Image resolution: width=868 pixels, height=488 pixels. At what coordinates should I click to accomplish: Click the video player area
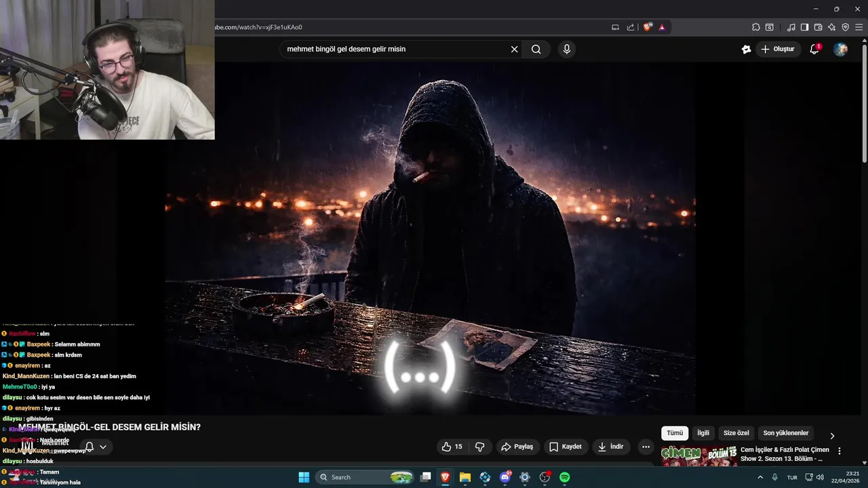(x=430, y=237)
